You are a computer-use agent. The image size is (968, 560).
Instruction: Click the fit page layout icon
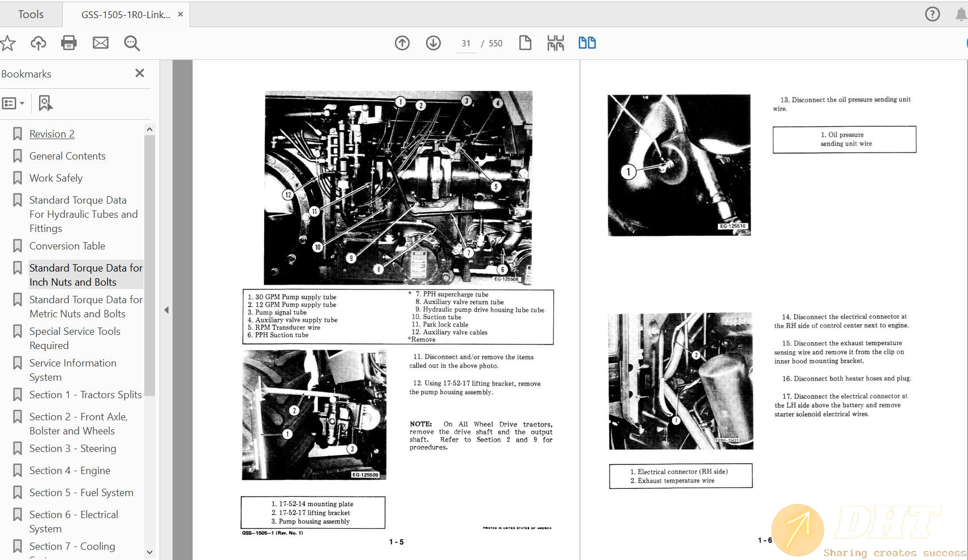click(556, 43)
